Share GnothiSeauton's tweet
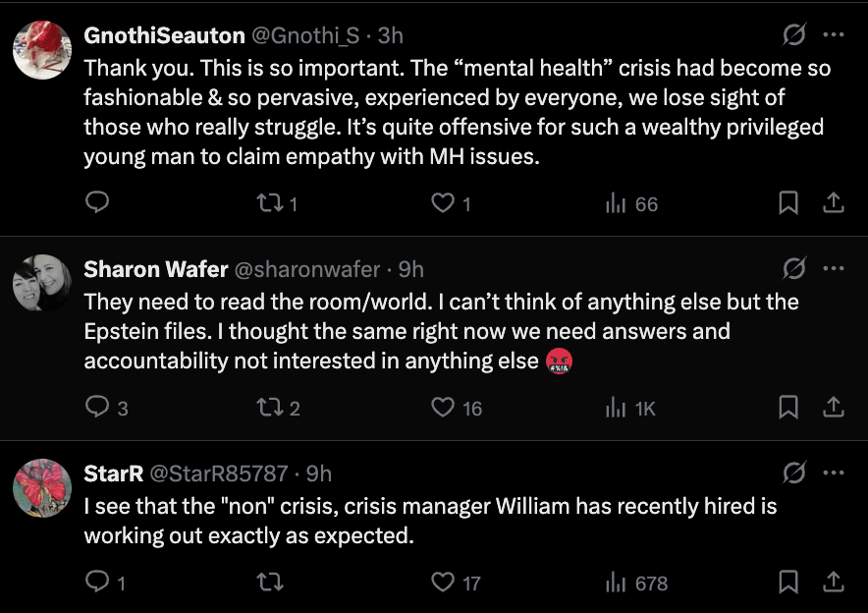The image size is (868, 613). pos(833,203)
